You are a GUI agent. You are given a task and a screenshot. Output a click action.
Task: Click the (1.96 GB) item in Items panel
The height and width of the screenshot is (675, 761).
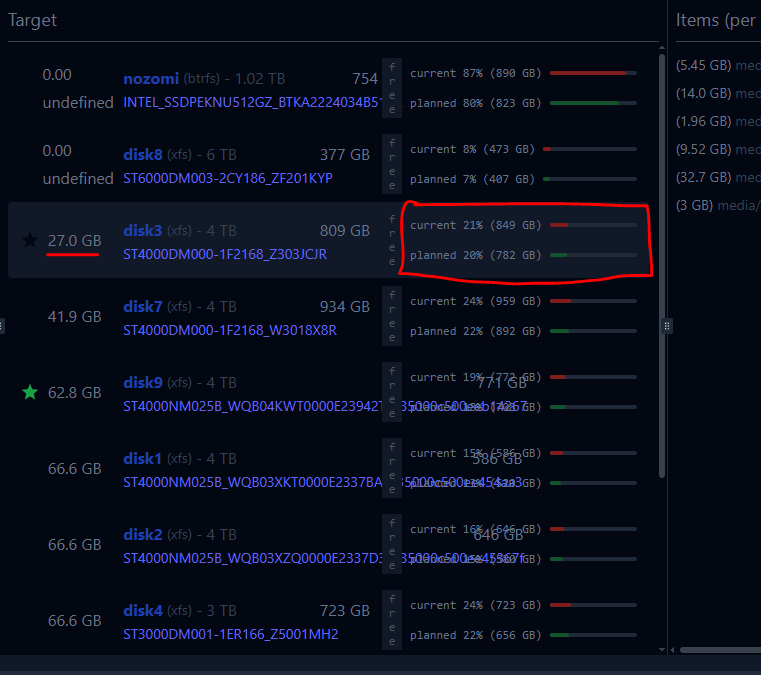(x=718, y=121)
